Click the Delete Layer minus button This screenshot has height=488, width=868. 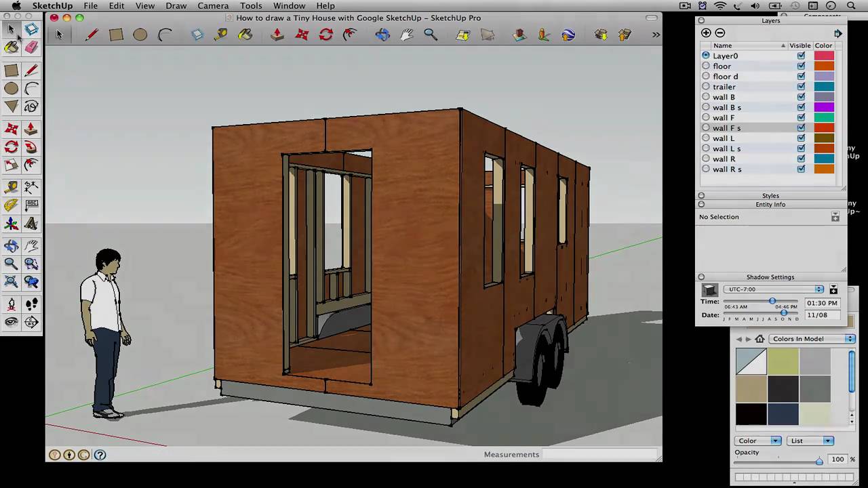[720, 33]
